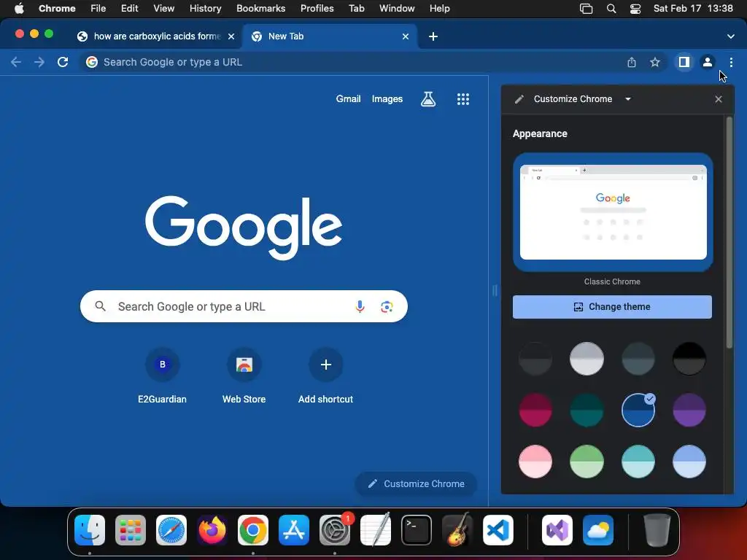Start voice search with the microphone
This screenshot has width=747, height=560.
[x=360, y=307]
